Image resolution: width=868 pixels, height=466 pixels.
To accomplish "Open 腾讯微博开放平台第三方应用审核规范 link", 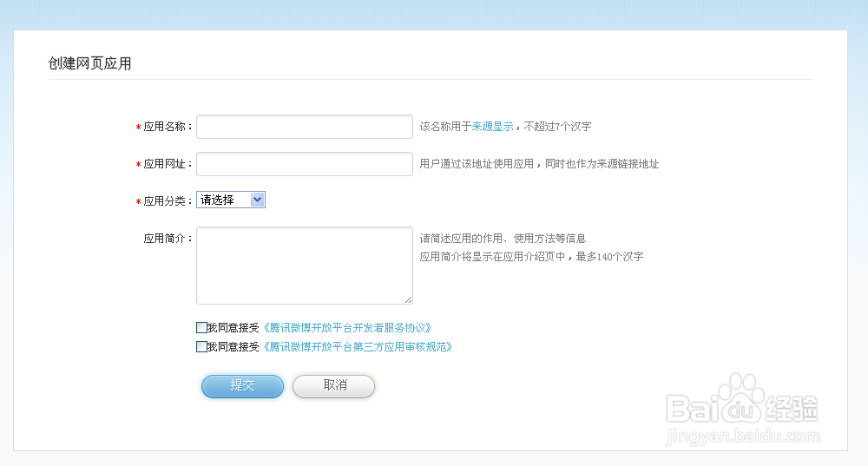I will [358, 347].
